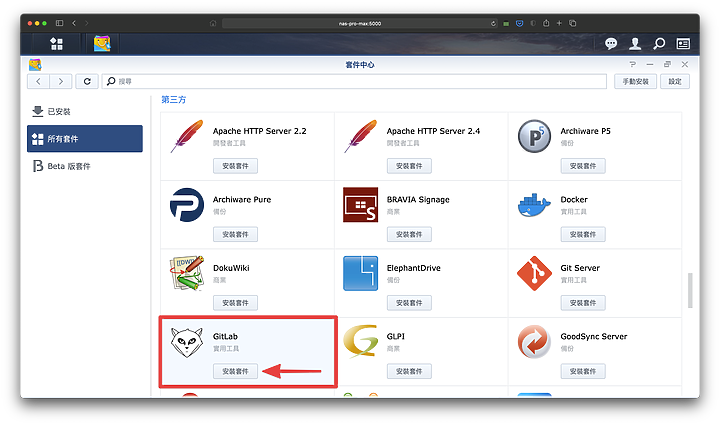This screenshot has width=720, height=425.
Task: Open the Git Server package title
Action: pyautogui.click(x=580, y=268)
